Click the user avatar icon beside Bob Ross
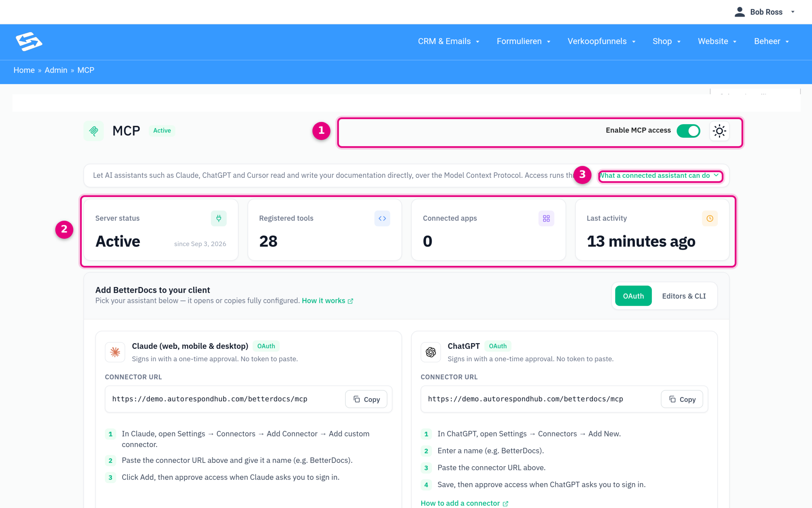 (x=740, y=12)
